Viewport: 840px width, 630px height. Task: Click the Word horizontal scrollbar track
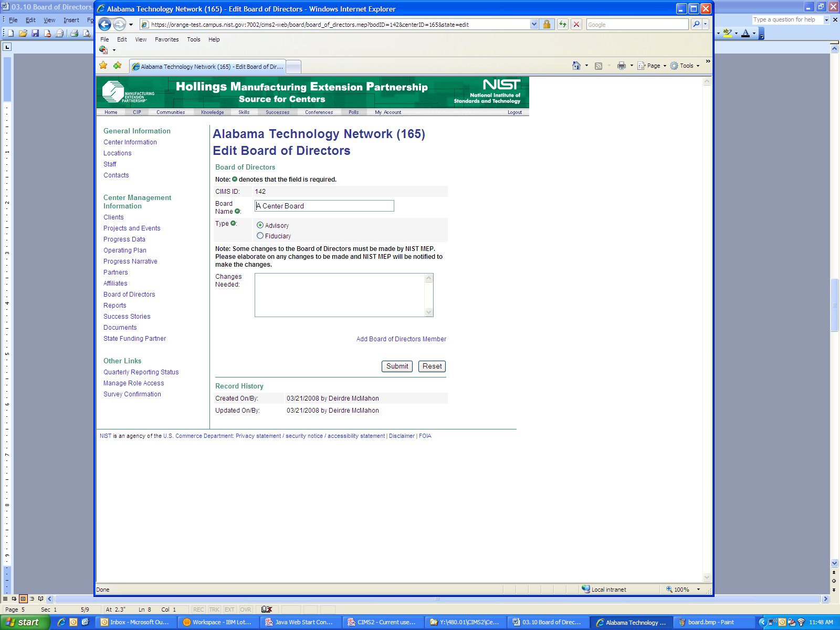pos(437,598)
